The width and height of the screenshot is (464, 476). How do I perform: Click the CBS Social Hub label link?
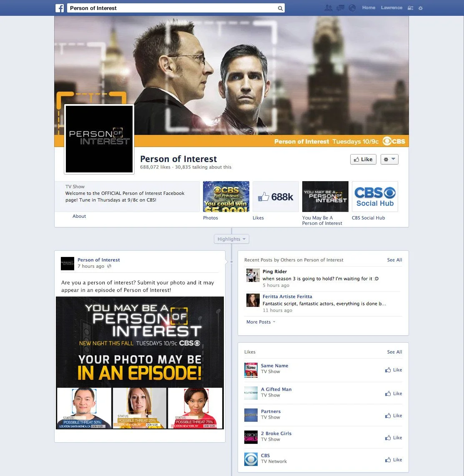tap(368, 218)
